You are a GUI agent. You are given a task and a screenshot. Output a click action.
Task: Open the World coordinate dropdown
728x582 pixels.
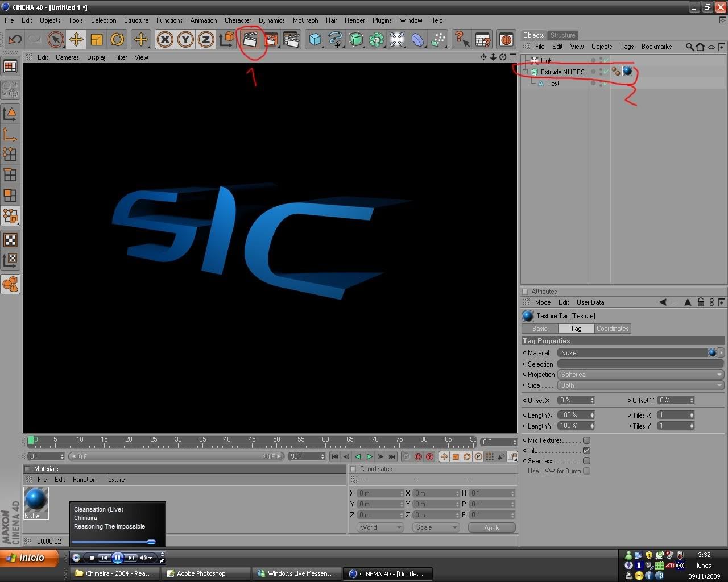pos(380,527)
